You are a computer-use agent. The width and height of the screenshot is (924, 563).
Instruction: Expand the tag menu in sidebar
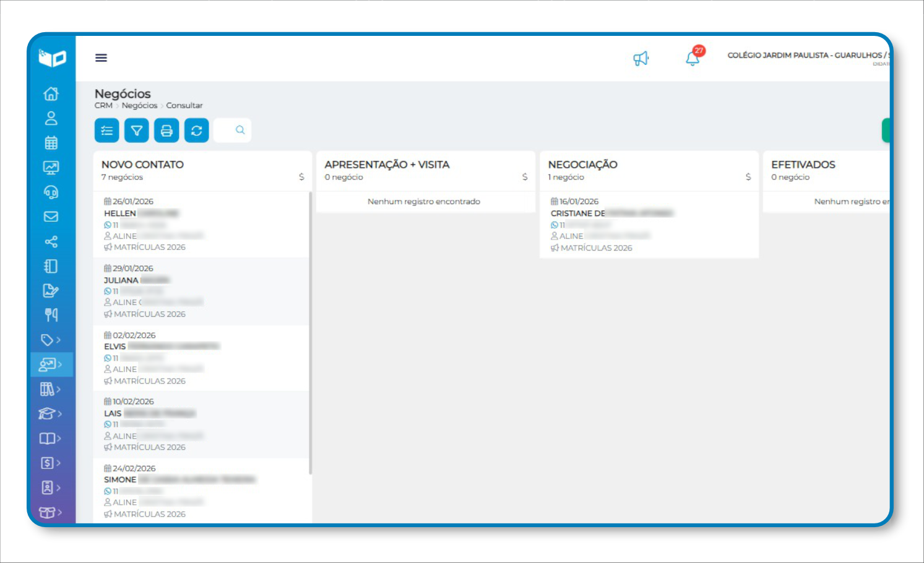click(51, 340)
